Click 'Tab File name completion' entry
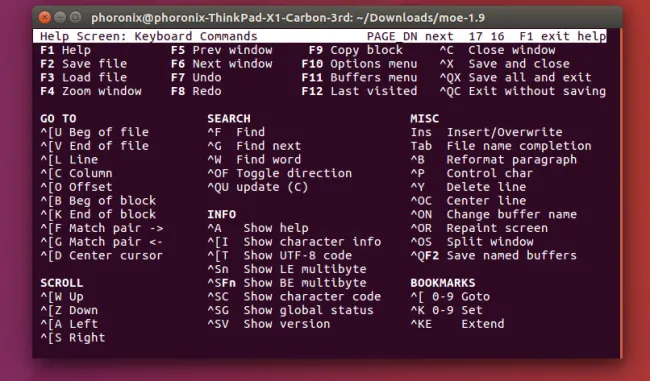This screenshot has height=381, width=650. (x=501, y=146)
